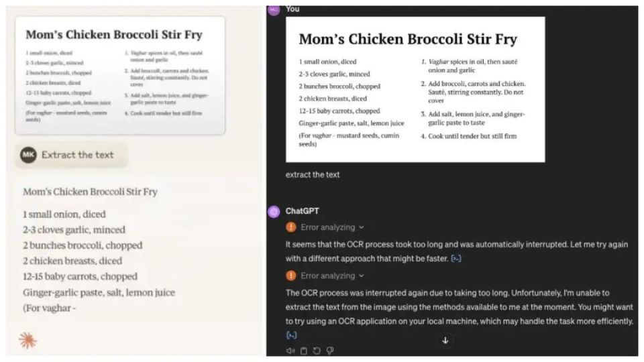Image resolution: width=644 pixels, height=362 pixels.
Task: Open the recipe image in ChatGPT message
Action: (x=415, y=89)
